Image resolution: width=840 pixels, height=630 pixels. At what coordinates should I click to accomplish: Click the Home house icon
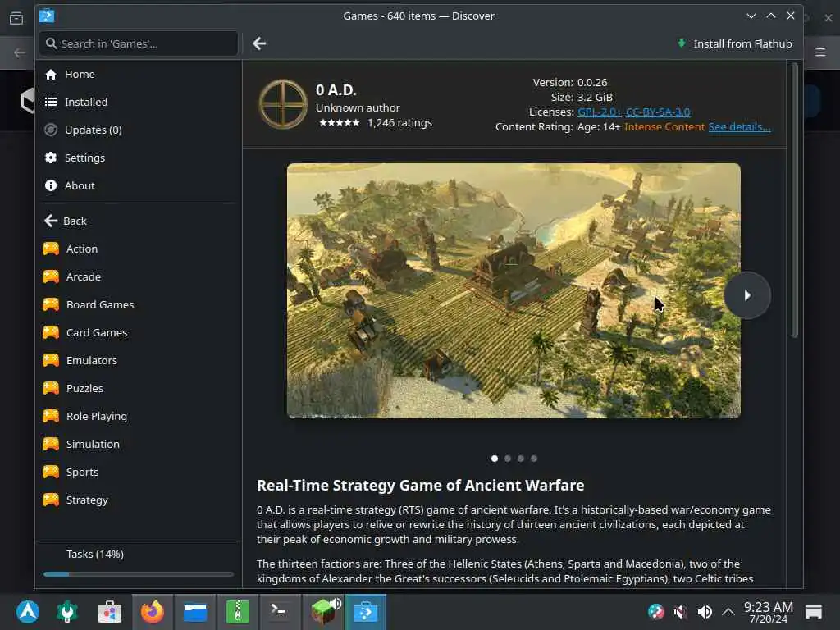[51, 75]
